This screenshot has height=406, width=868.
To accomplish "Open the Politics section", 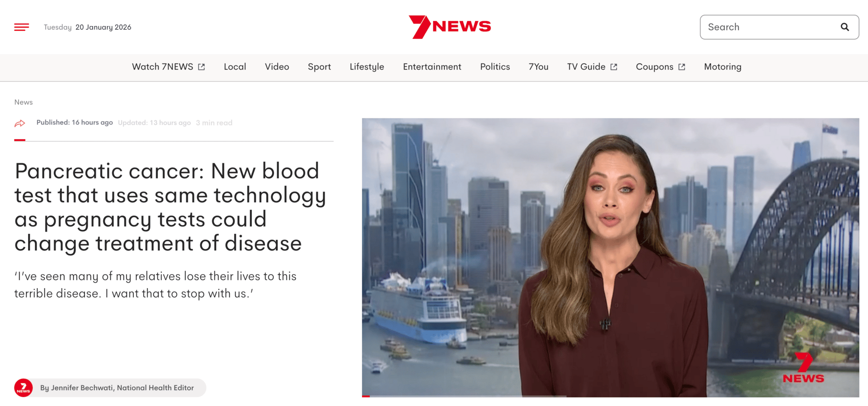I will 495,67.
